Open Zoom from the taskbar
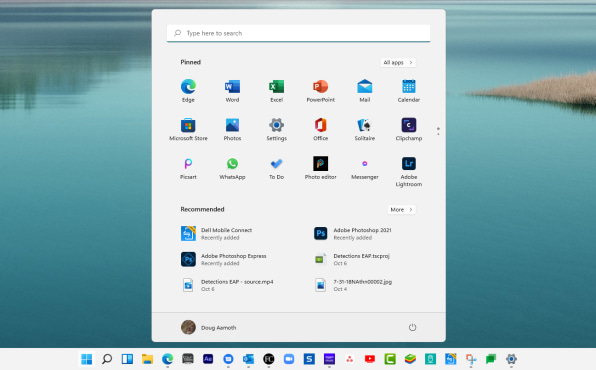 (x=289, y=359)
